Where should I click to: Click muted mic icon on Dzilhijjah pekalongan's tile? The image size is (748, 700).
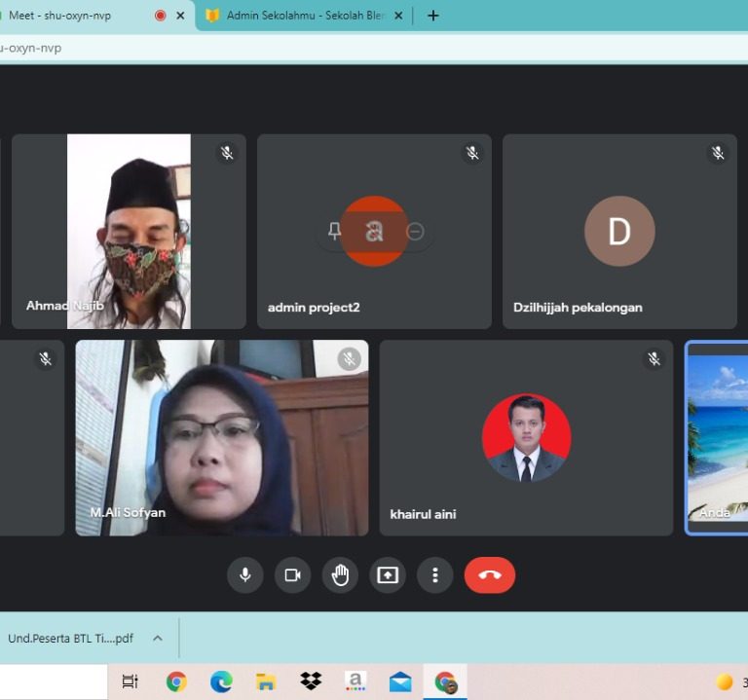(x=718, y=153)
